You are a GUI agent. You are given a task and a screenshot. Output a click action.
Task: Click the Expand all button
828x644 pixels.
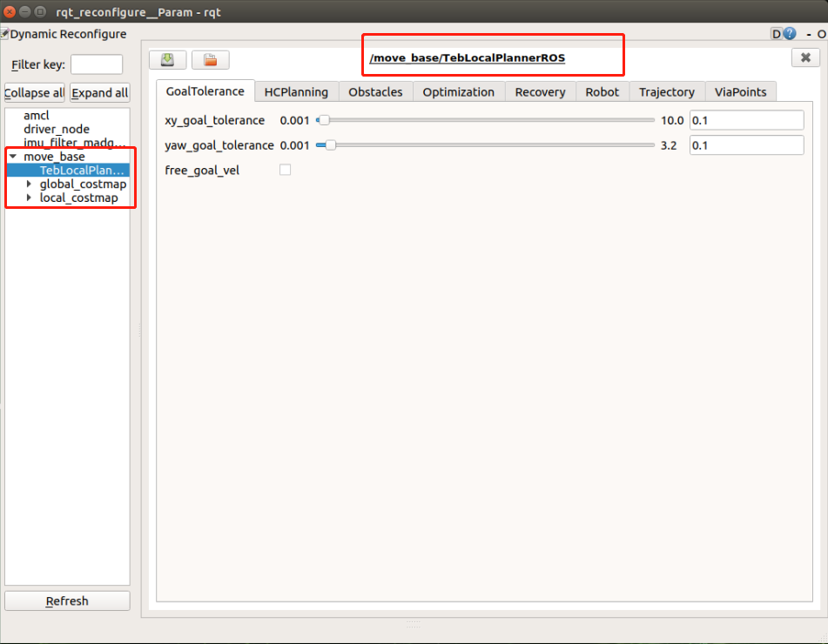tap(99, 93)
